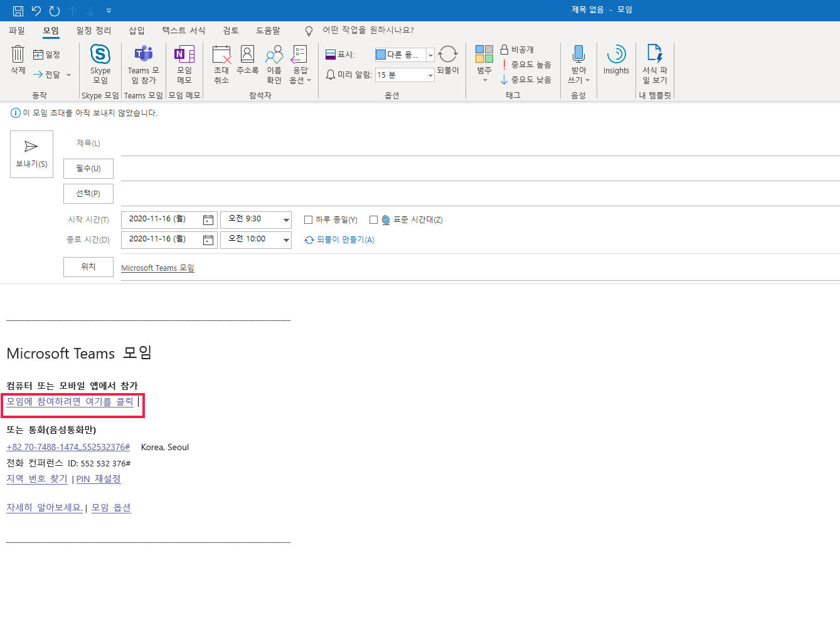
Task: Start a Skype 모임
Action: pos(100,64)
